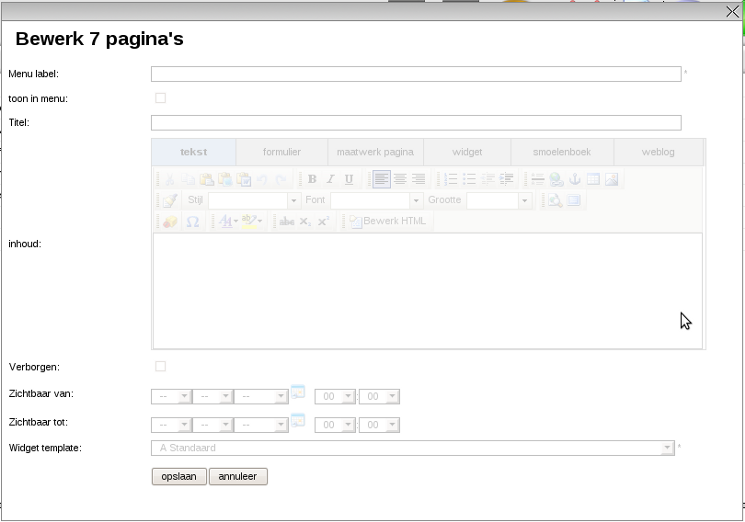Open find/search magnifier icon

pos(555,200)
